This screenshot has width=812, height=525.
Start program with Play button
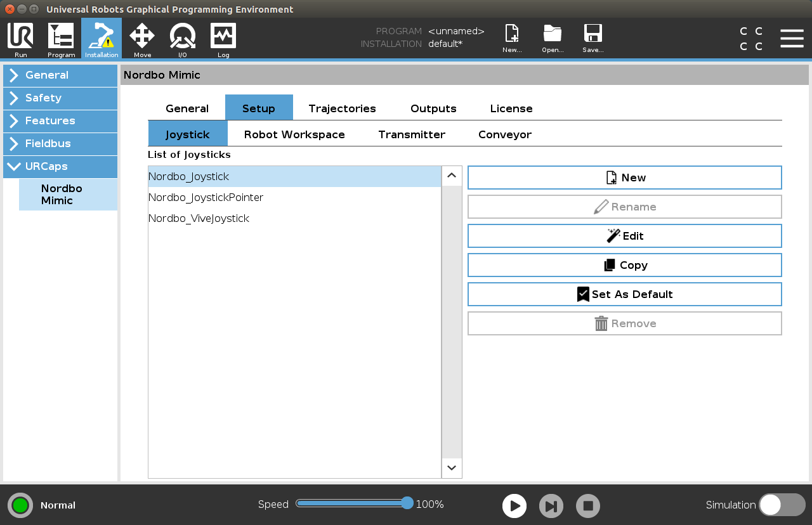click(514, 506)
